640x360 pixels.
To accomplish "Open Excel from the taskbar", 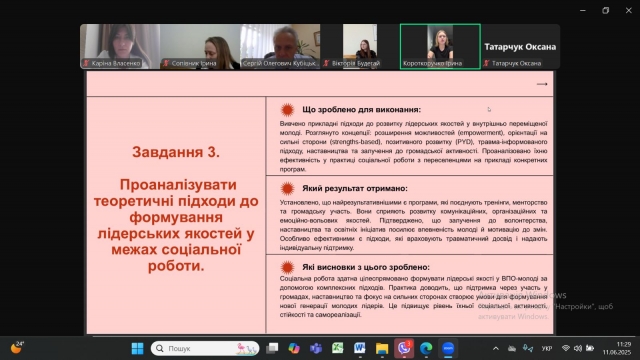I will coord(338,348).
